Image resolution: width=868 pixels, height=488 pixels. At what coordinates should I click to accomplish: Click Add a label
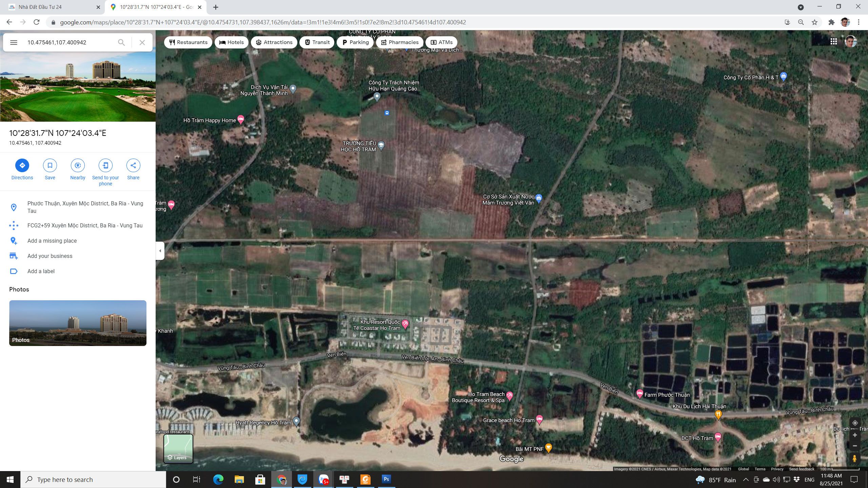78,271
